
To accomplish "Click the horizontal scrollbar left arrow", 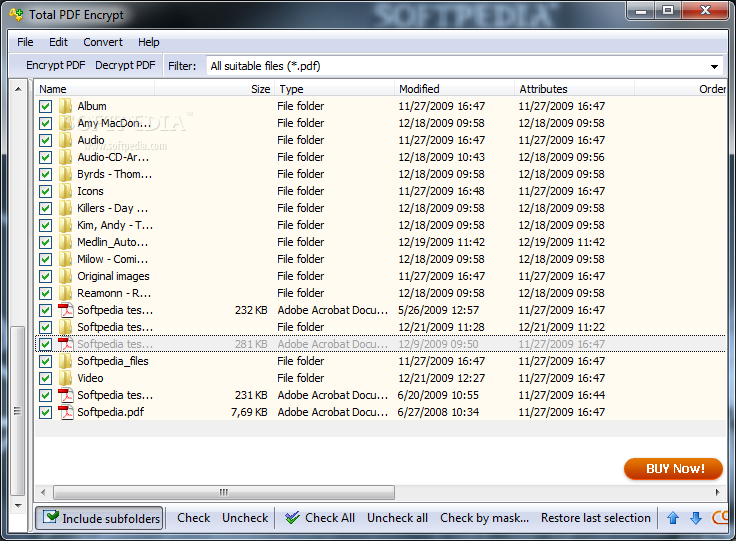I will [43, 492].
